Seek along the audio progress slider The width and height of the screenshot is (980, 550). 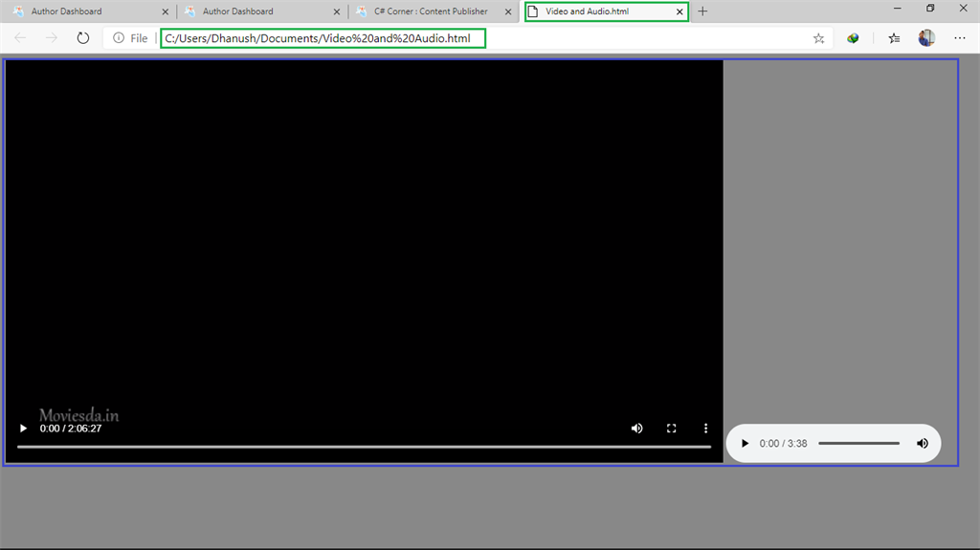click(x=858, y=443)
